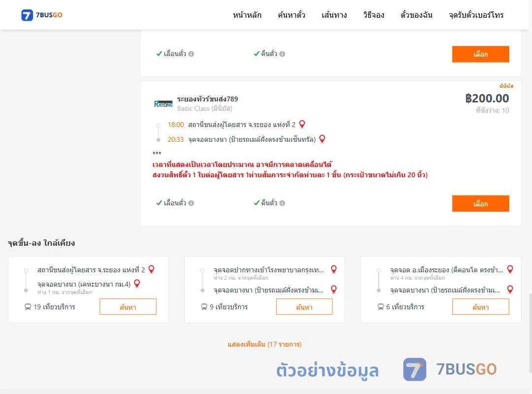
Task: Click info icon beside top card's เลื่อนตั๋ว
Action: 191,54
